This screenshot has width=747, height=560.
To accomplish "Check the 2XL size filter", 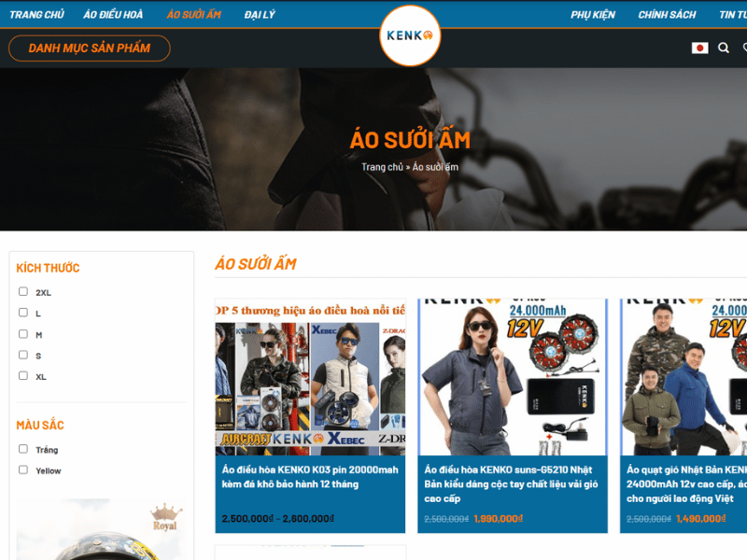I will 22,291.
